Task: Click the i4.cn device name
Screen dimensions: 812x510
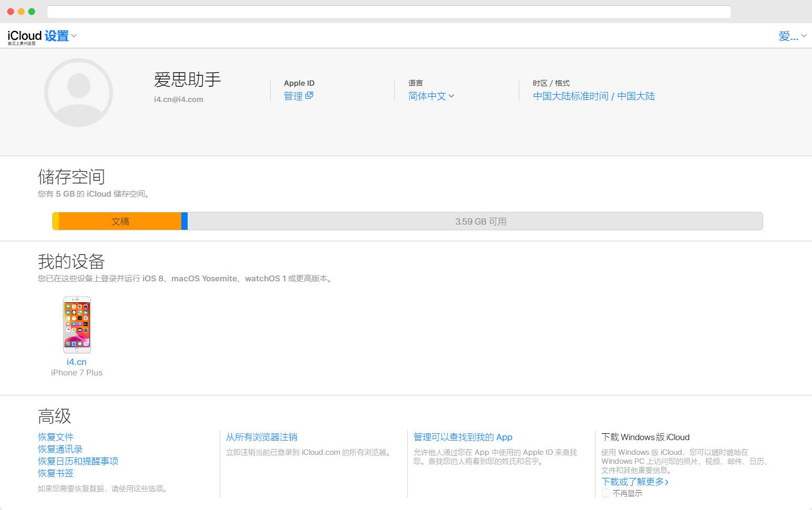Action: (x=76, y=362)
